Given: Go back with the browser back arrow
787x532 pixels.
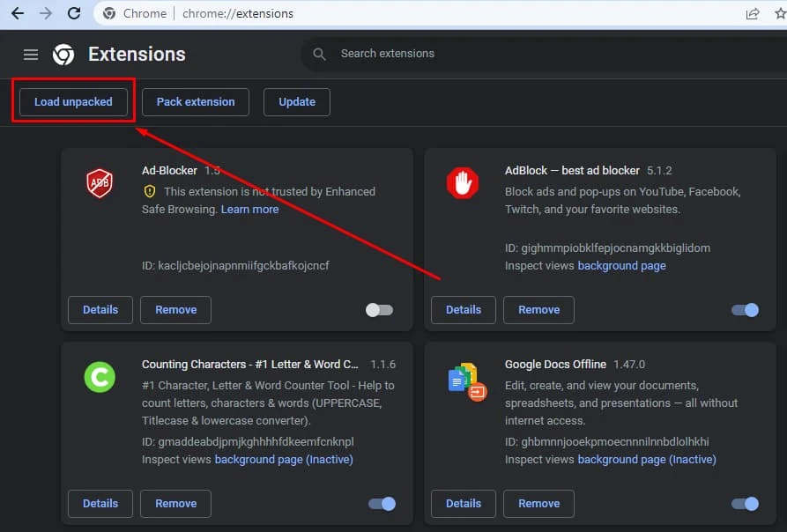Looking at the screenshot, I should [18, 13].
